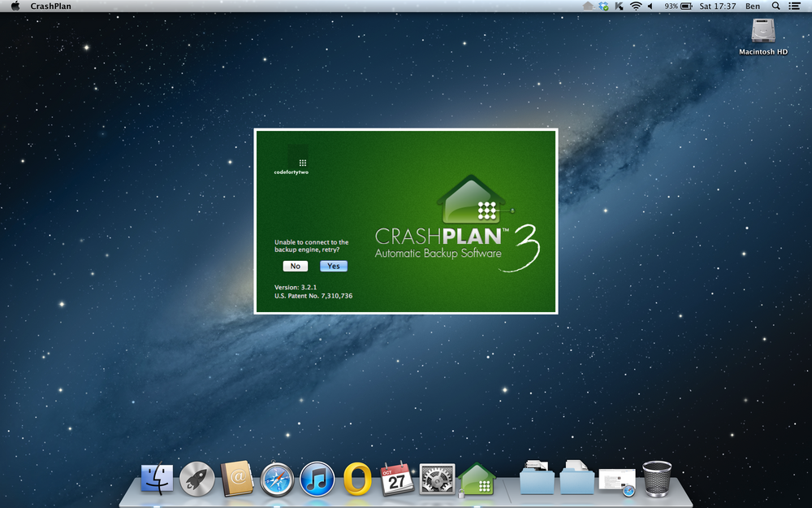812x508 pixels.
Task: Open the Apple menu
Action: pyautogui.click(x=15, y=7)
